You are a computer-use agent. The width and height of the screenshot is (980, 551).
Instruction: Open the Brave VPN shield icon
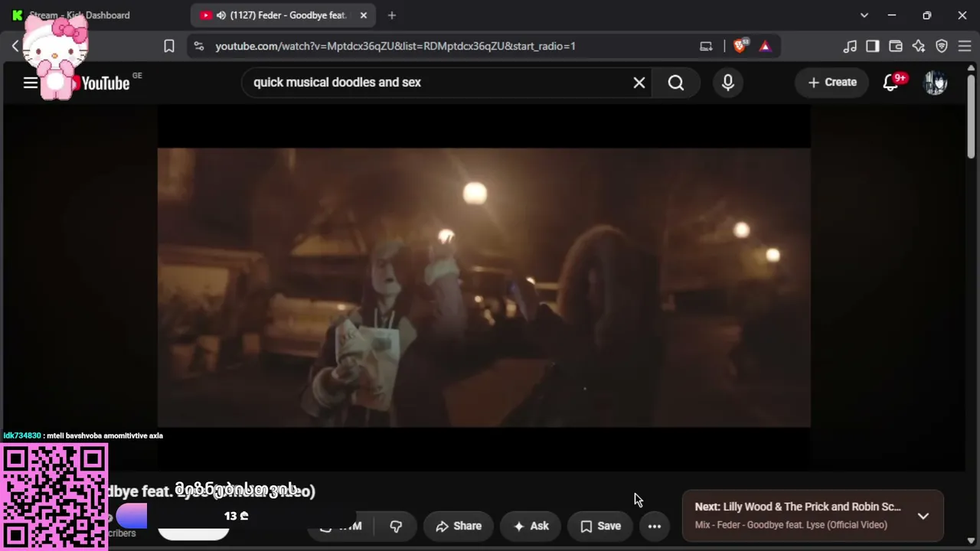pyautogui.click(x=942, y=46)
